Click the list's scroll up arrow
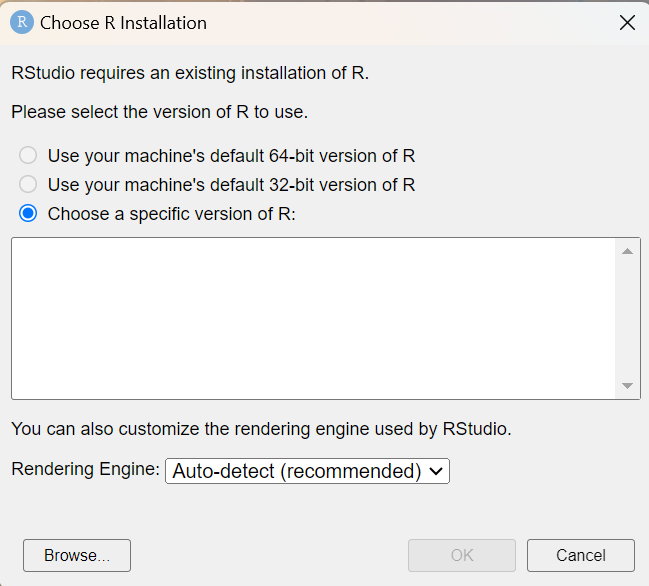This screenshot has width=649, height=586. [x=627, y=251]
